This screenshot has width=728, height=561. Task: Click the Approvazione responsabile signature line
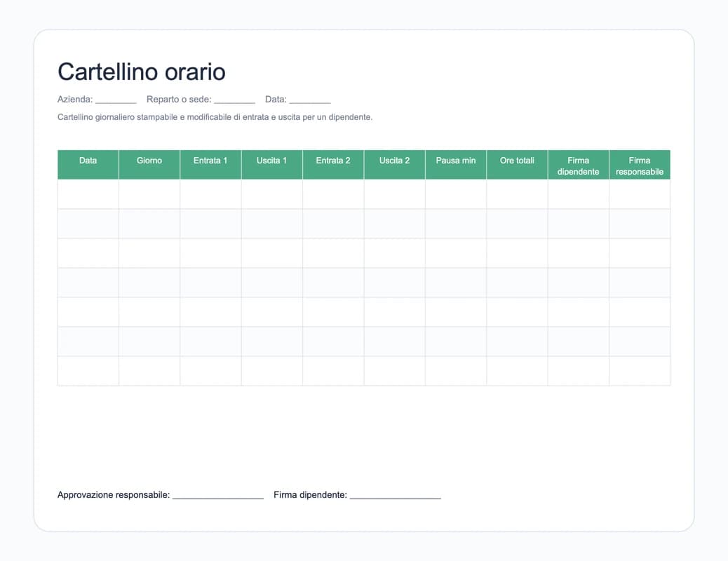[217, 495]
